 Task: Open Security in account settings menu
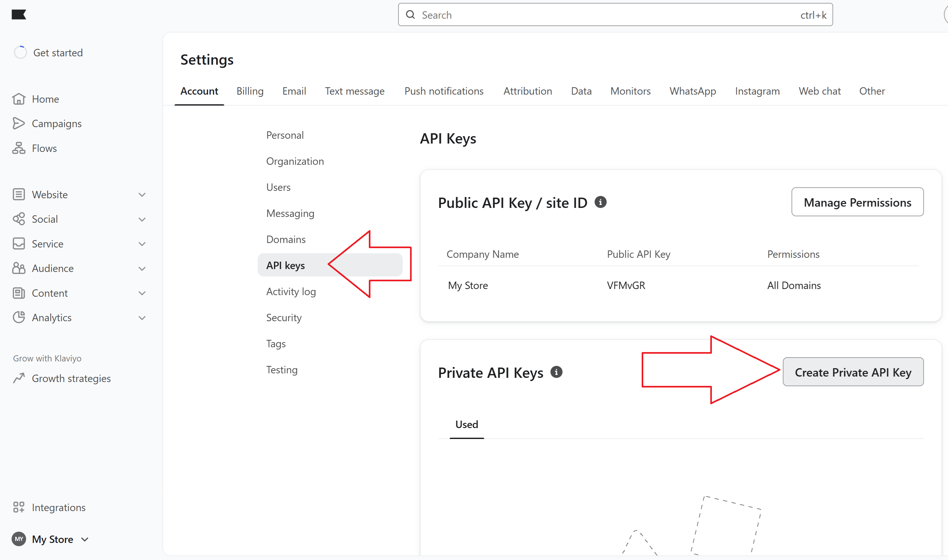284,317
